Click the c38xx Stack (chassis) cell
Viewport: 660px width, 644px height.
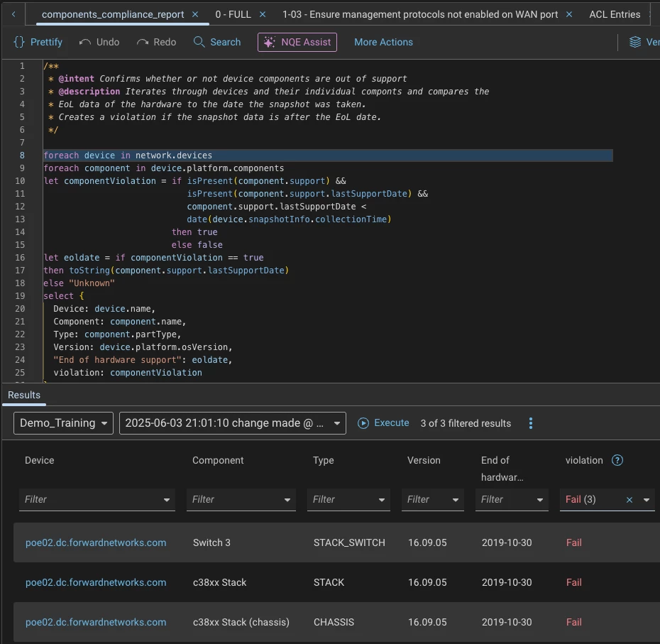click(241, 622)
